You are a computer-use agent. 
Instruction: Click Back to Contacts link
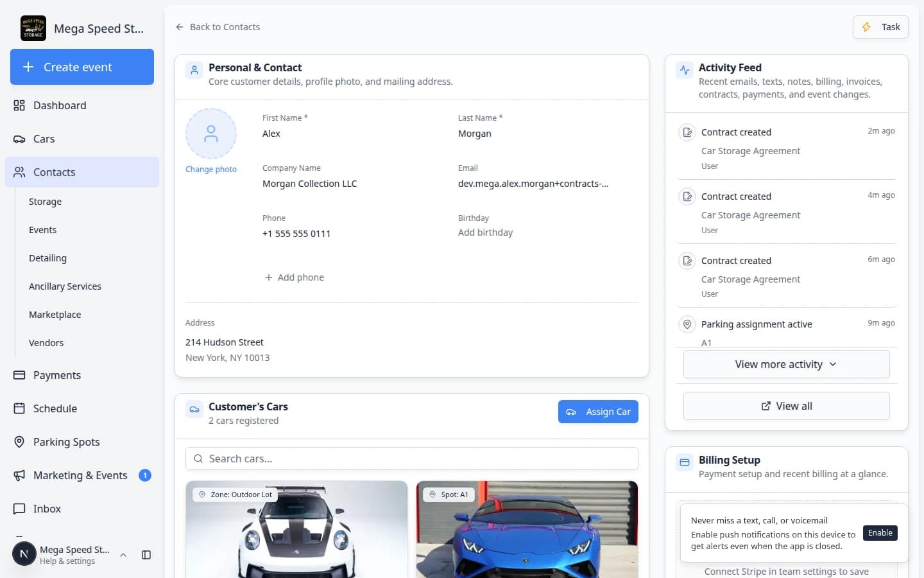218,27
